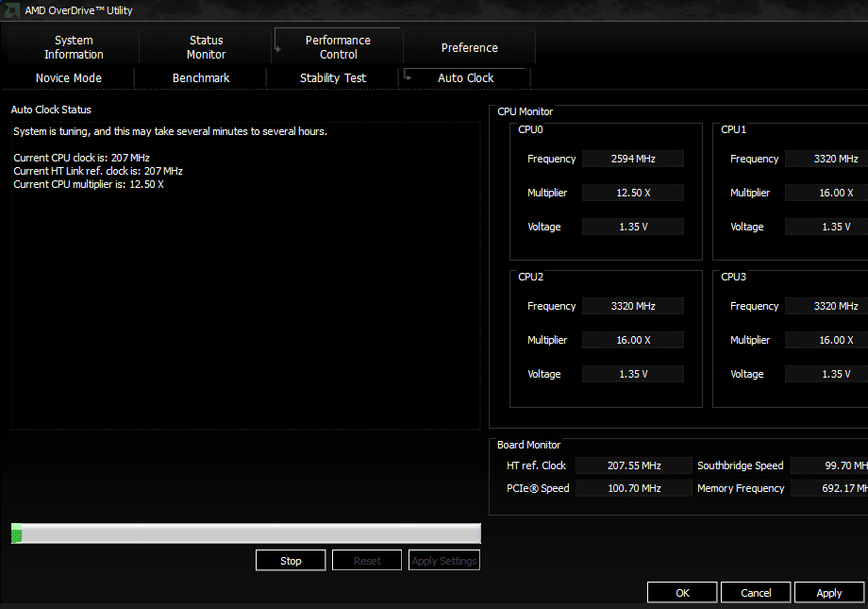
Task: Click the Auto Clock Status heading
Action: tap(51, 110)
